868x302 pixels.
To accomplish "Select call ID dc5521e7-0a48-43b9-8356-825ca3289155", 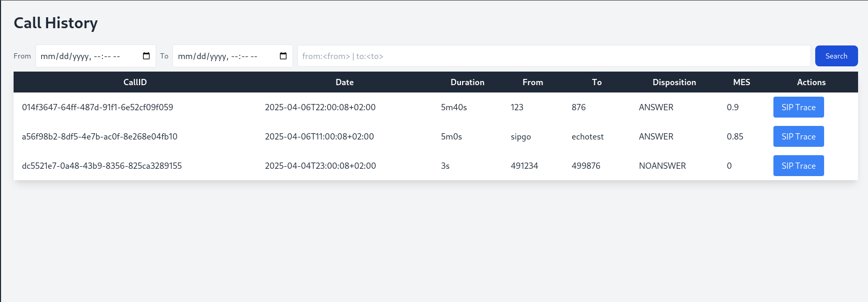I will click(x=102, y=166).
